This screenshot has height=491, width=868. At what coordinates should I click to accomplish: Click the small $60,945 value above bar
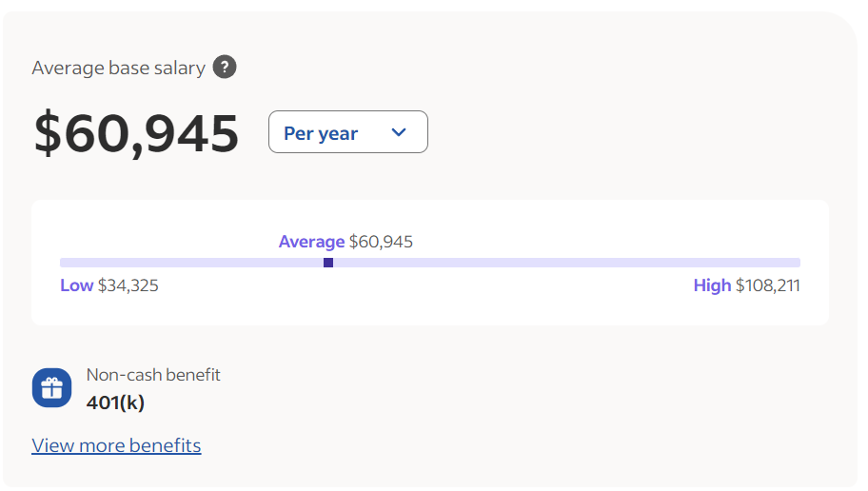tap(381, 242)
